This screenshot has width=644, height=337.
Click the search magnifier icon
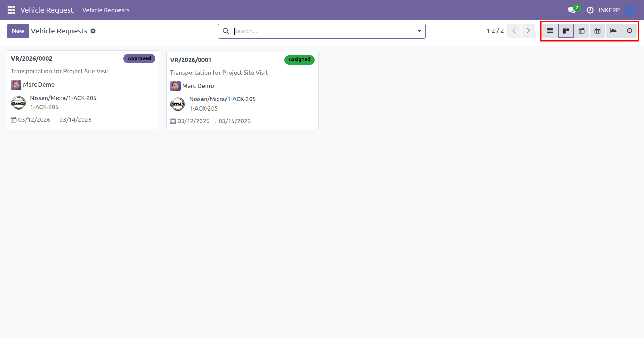coord(226,31)
